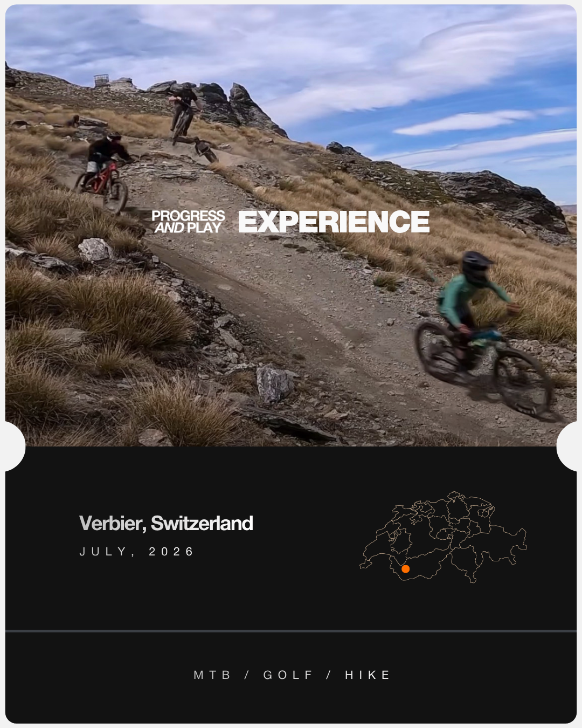Click the left ticket notch cutout
This screenshot has height=728, width=582.
pos(15,447)
